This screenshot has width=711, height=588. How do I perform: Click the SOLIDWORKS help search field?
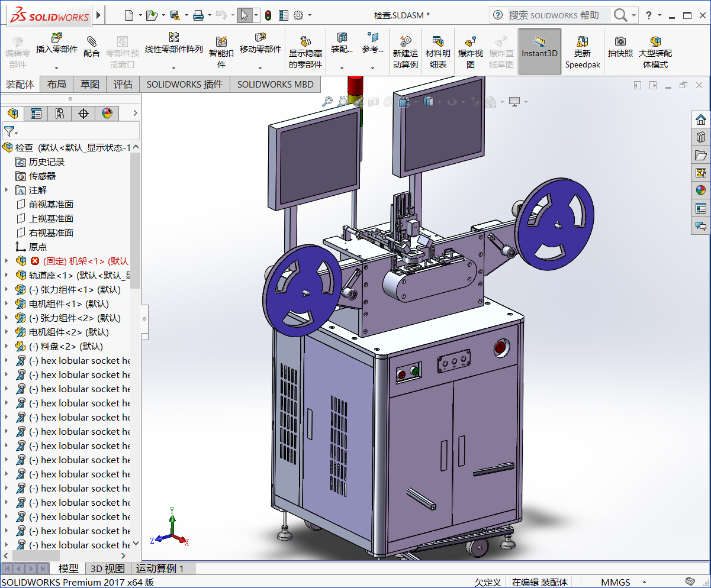pyautogui.click(x=558, y=15)
